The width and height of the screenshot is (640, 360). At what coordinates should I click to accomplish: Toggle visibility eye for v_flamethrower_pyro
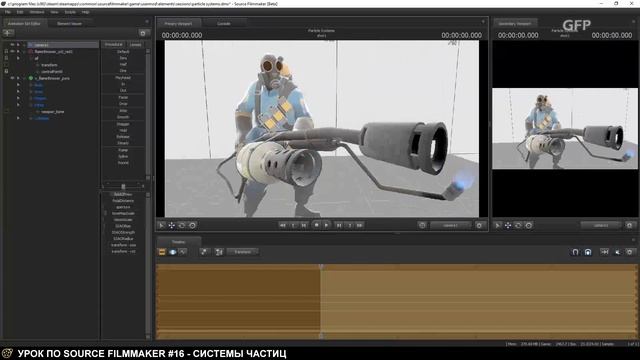coord(12,78)
